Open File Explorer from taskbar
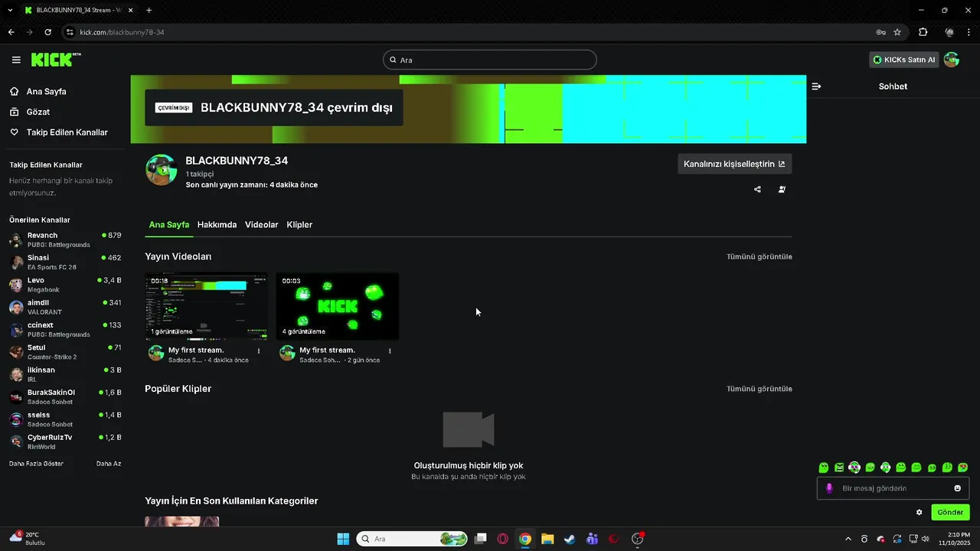The height and width of the screenshot is (551, 980). click(x=547, y=539)
